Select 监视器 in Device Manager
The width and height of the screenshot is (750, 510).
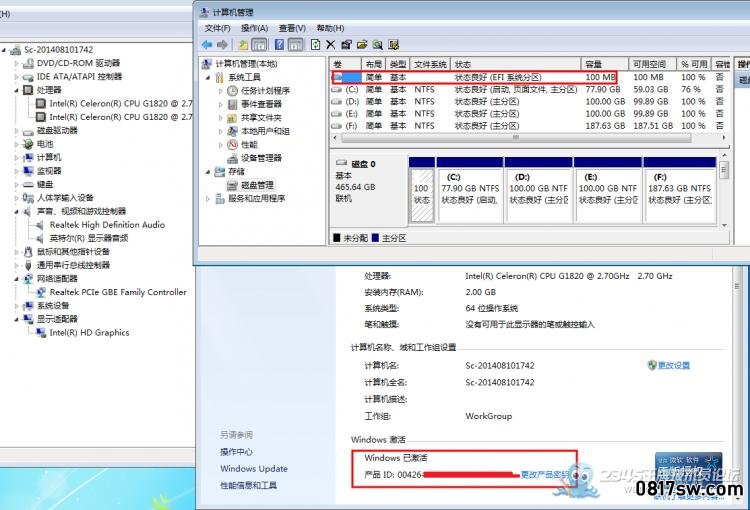49,171
